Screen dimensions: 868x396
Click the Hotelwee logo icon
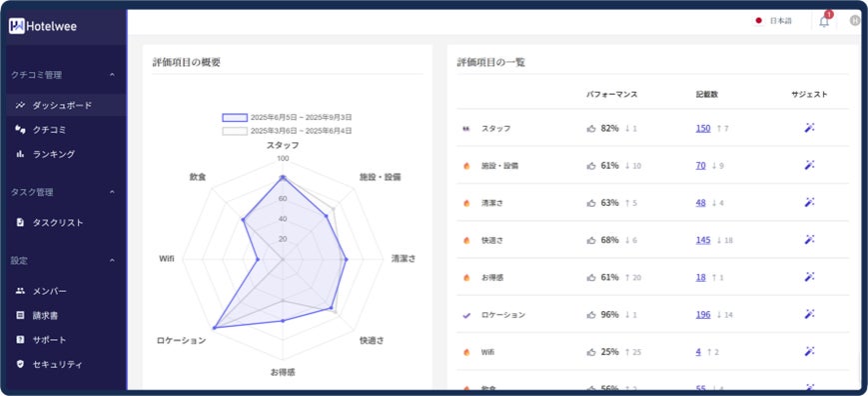tap(17, 26)
